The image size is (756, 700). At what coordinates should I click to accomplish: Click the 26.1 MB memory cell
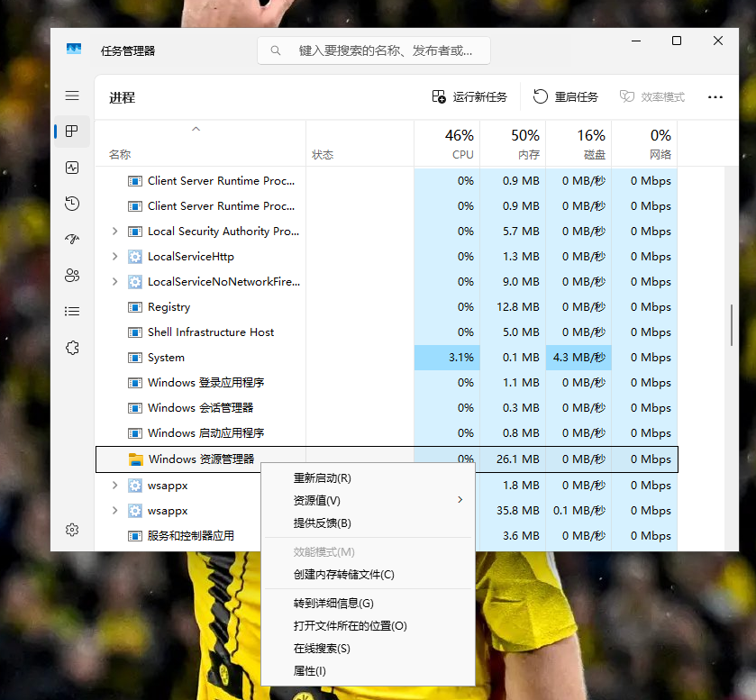click(x=513, y=459)
